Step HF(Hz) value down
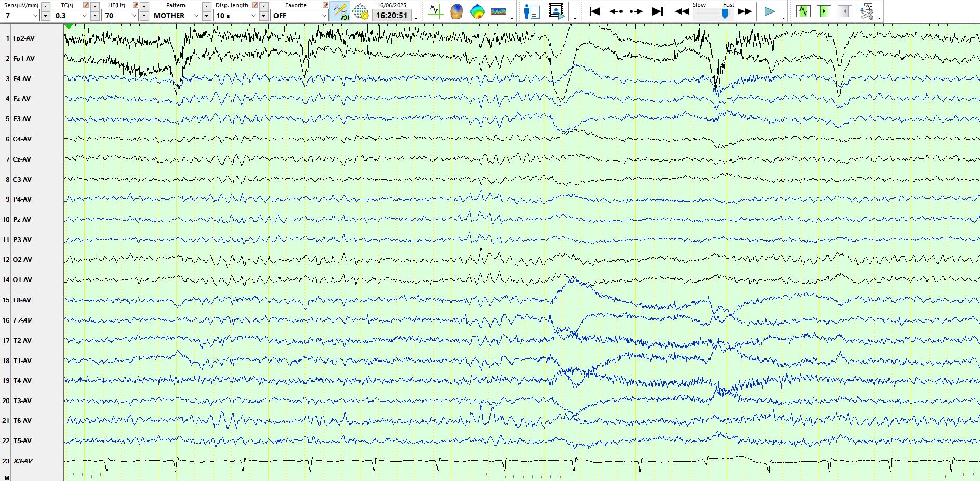This screenshot has width=980, height=481. tap(144, 16)
